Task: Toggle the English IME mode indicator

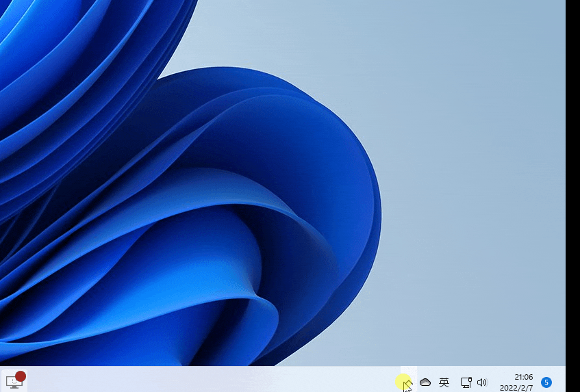Action: [x=444, y=382]
